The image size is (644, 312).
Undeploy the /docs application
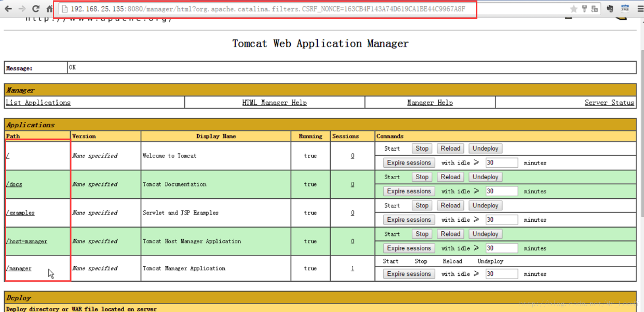coord(485,177)
